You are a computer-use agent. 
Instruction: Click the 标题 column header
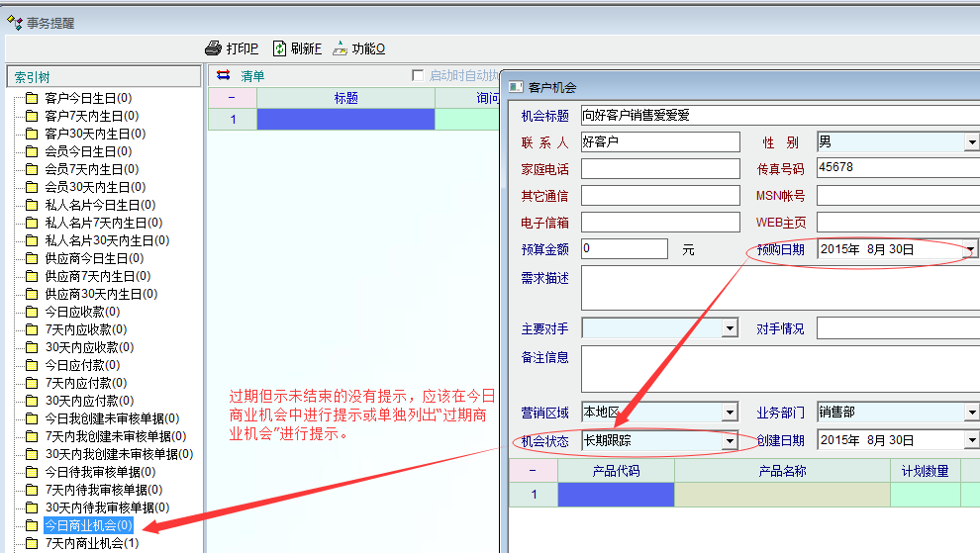tap(345, 98)
